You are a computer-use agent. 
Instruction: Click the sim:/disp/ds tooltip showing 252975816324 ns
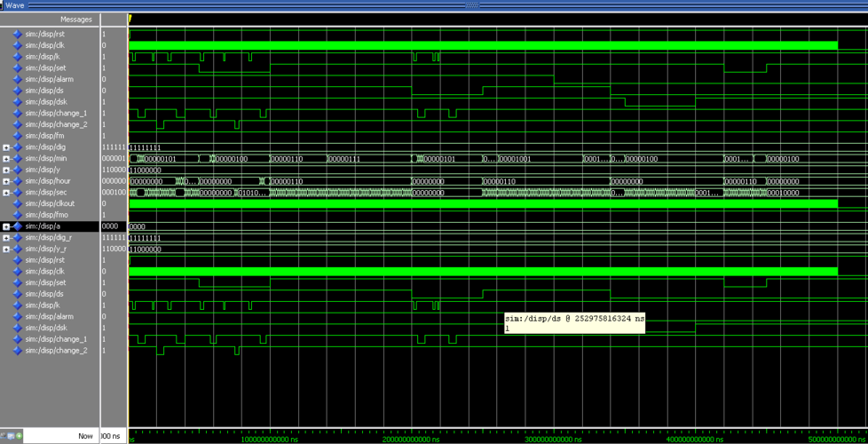tap(574, 323)
